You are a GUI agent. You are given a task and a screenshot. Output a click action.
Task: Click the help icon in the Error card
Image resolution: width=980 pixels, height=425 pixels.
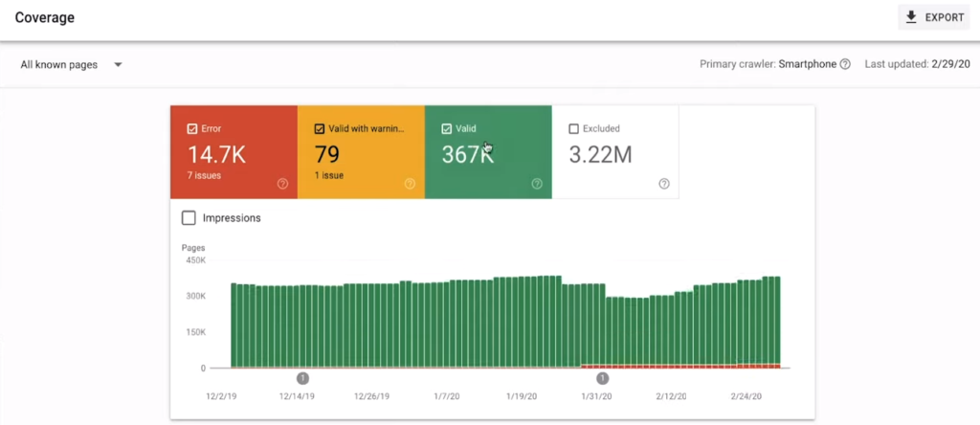pyautogui.click(x=282, y=184)
